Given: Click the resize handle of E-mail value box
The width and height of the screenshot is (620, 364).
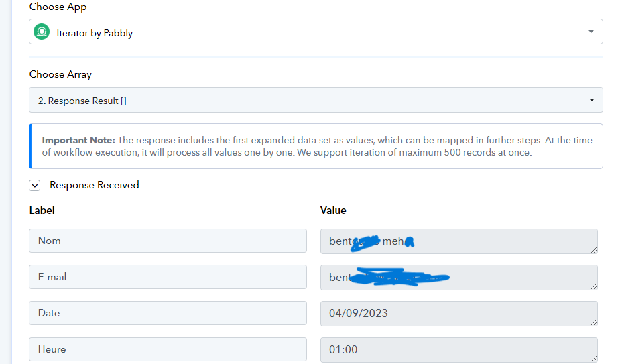Looking at the screenshot, I should [x=594, y=286].
